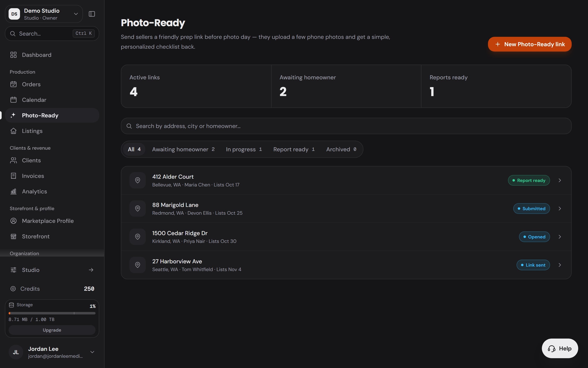
Task: Click the Active links stat card
Action: tap(196, 86)
